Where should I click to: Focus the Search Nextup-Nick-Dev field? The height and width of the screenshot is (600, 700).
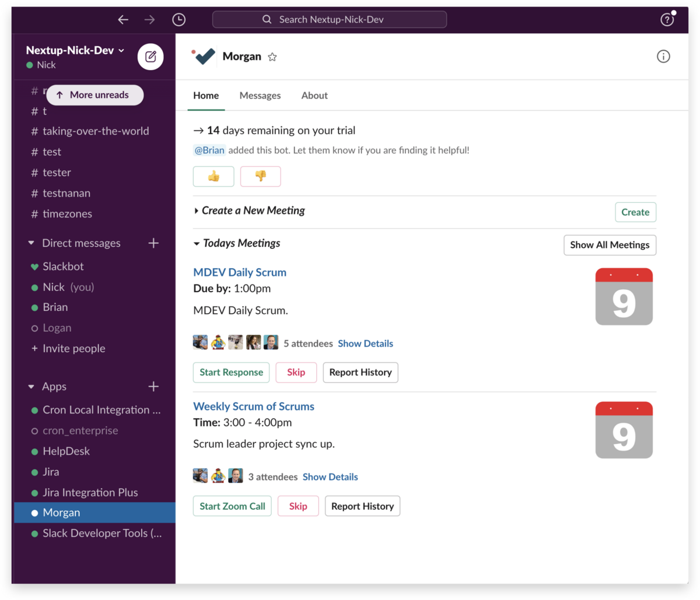[x=330, y=20]
